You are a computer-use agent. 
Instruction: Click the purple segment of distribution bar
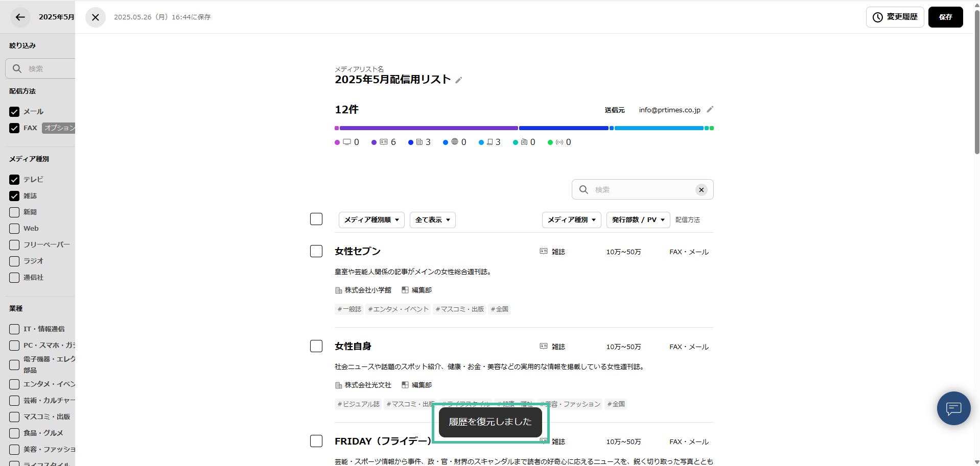pos(428,128)
